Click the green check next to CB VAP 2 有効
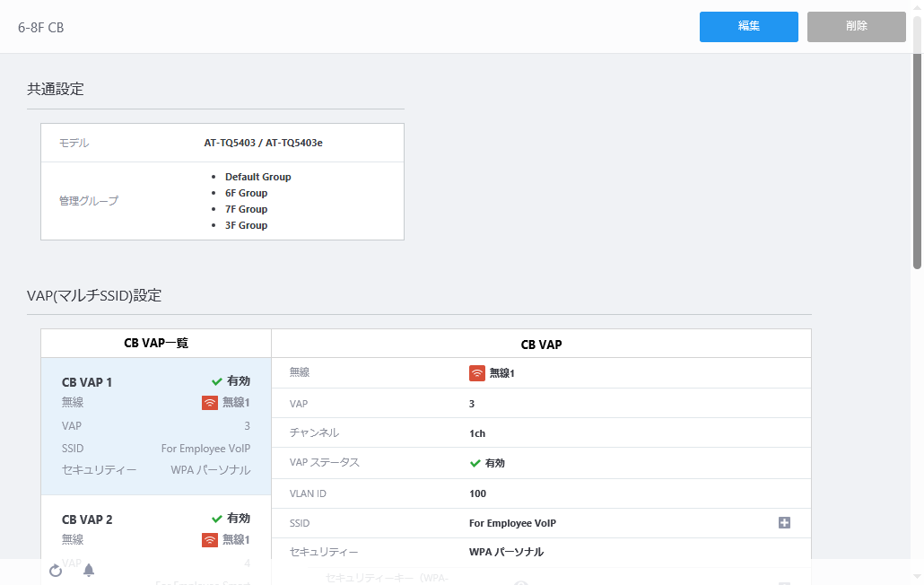Viewport: 924px width, 585px height. click(x=217, y=519)
